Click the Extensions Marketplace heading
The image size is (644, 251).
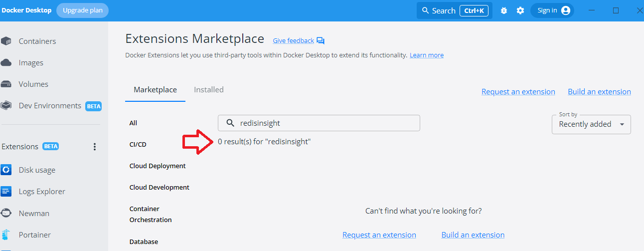[x=195, y=39]
